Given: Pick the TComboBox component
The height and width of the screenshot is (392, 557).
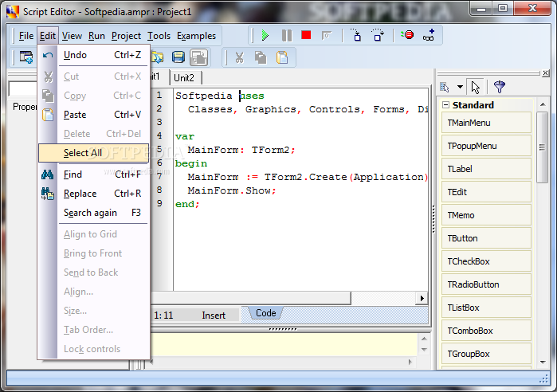Looking at the screenshot, I should tap(486, 331).
